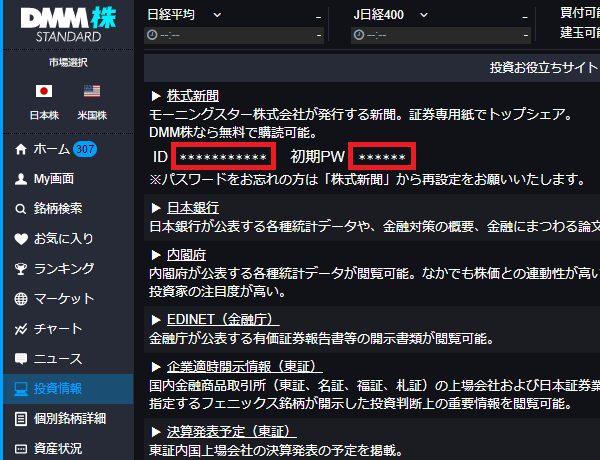Image resolution: width=600 pixels, height=460 pixels.
Task: Switch market to 日本株
Action: click(44, 115)
